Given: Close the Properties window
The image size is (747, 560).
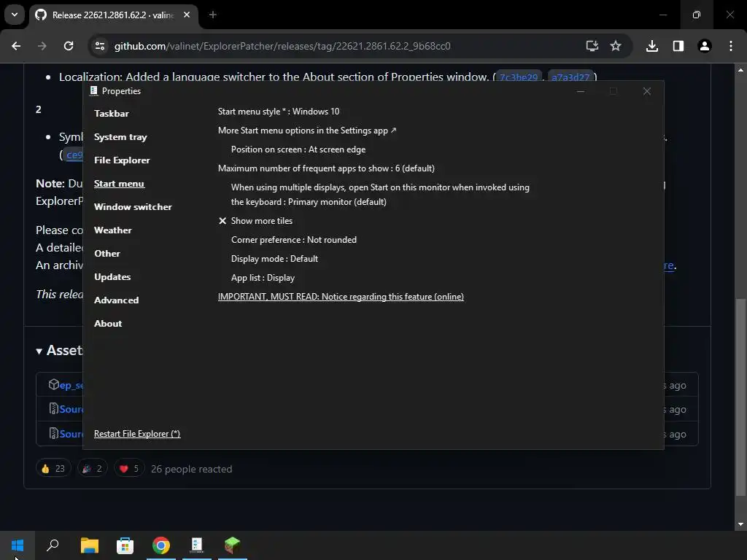Looking at the screenshot, I should click(646, 91).
